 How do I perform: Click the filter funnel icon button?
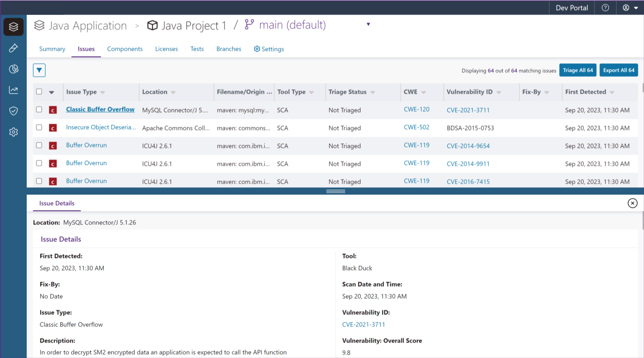tap(39, 70)
